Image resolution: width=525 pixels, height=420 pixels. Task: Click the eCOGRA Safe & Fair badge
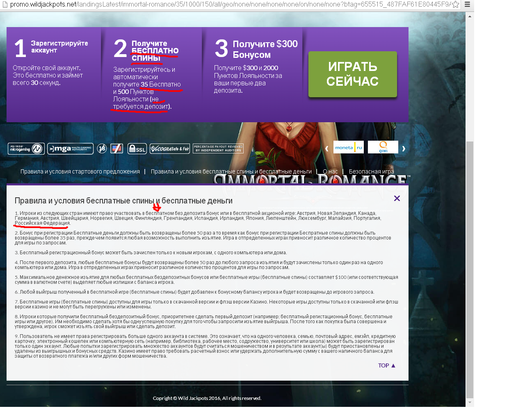(170, 148)
